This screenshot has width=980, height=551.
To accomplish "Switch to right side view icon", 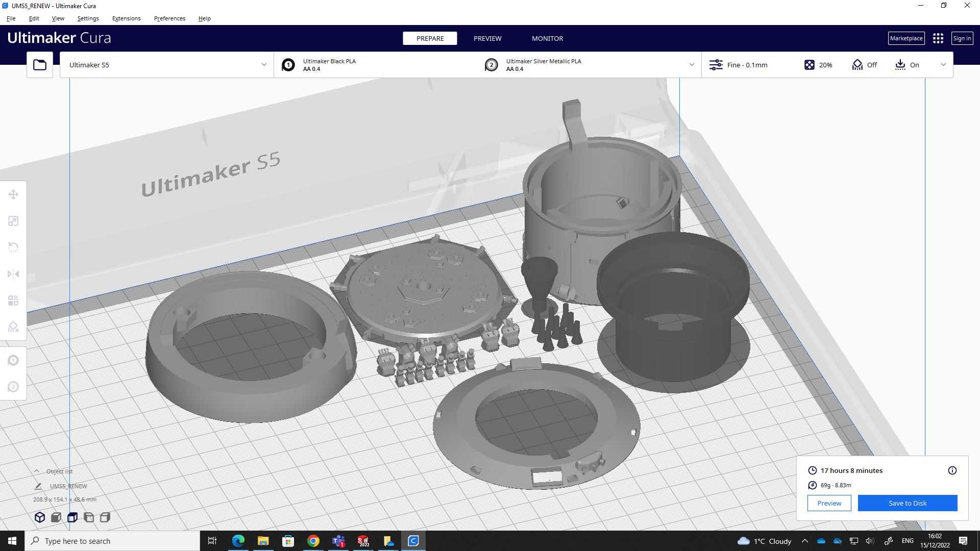I will (105, 517).
